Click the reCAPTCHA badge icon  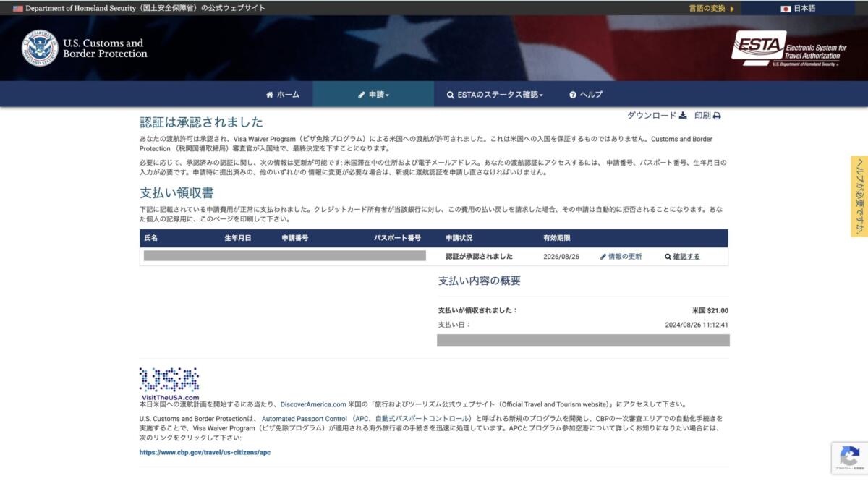tap(848, 457)
